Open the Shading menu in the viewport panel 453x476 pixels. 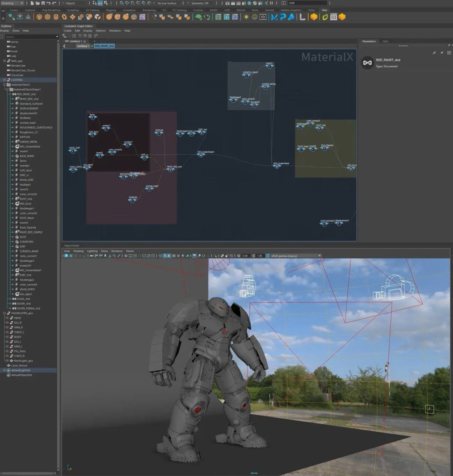coord(78,251)
